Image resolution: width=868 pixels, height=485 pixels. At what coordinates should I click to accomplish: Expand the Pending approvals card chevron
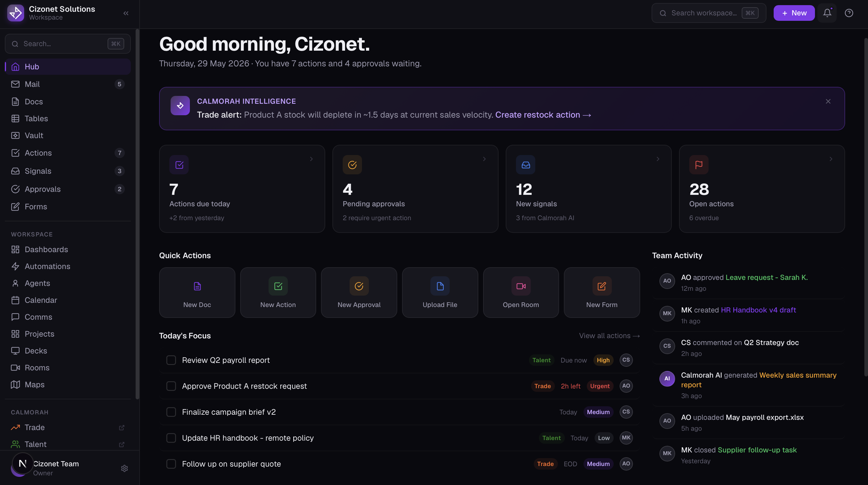tap(485, 159)
